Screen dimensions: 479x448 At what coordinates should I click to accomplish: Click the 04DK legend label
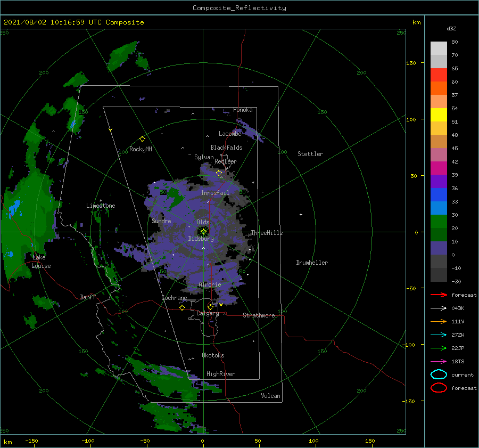pyautogui.click(x=458, y=308)
